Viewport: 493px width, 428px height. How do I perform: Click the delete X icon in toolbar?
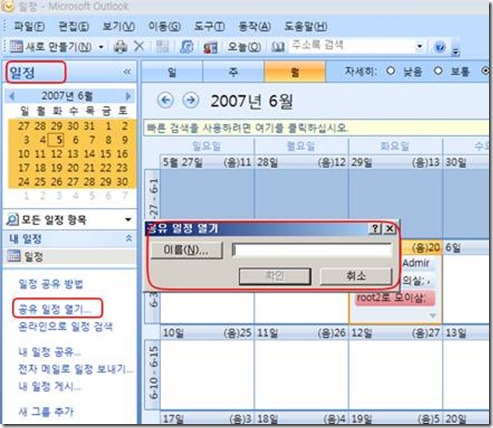pos(139,46)
